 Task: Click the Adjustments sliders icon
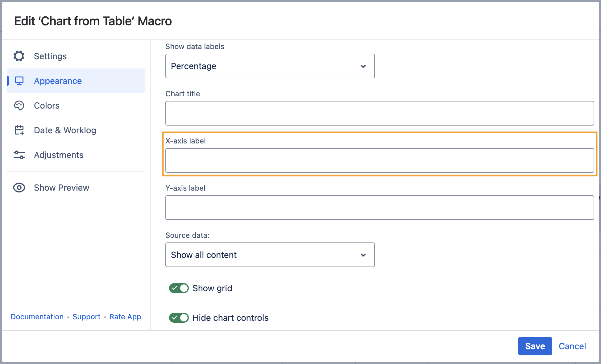19,155
